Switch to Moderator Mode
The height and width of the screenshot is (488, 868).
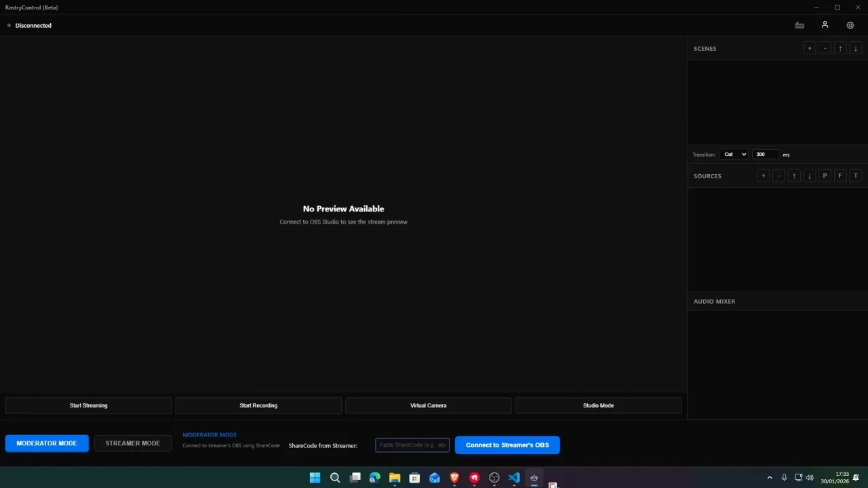click(x=47, y=443)
